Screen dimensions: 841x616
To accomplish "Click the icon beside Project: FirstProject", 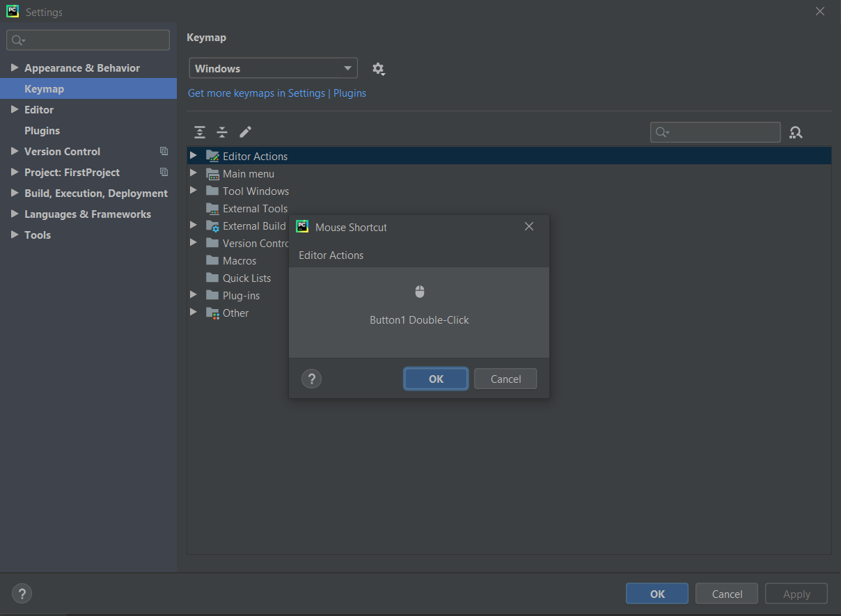I will coord(164,172).
